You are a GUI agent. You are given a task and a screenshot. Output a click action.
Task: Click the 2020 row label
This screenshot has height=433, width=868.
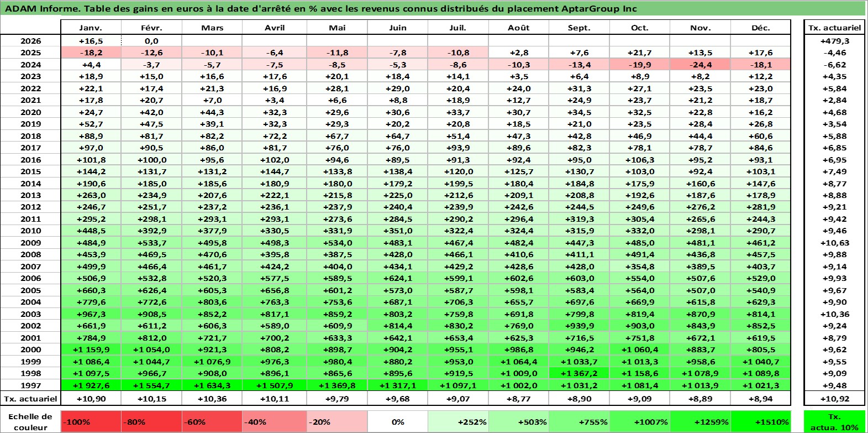point(31,112)
